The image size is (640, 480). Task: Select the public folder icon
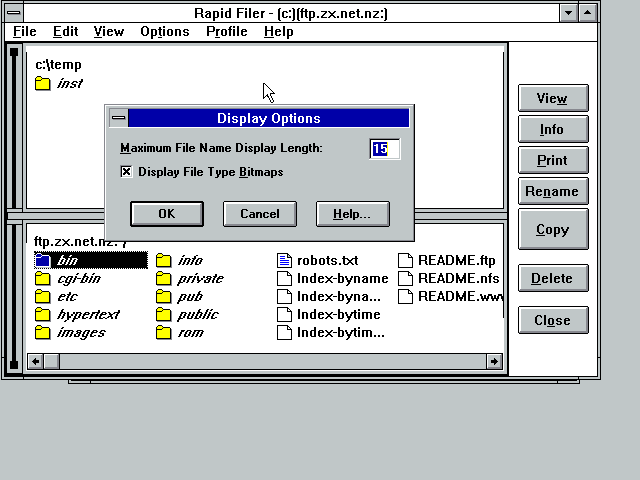[164, 314]
